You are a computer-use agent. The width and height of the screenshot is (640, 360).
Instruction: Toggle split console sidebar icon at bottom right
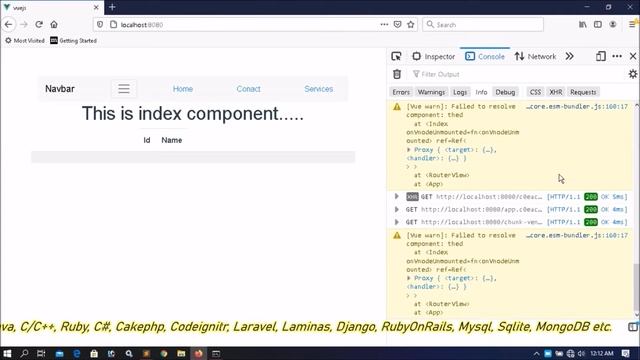[x=633, y=327]
